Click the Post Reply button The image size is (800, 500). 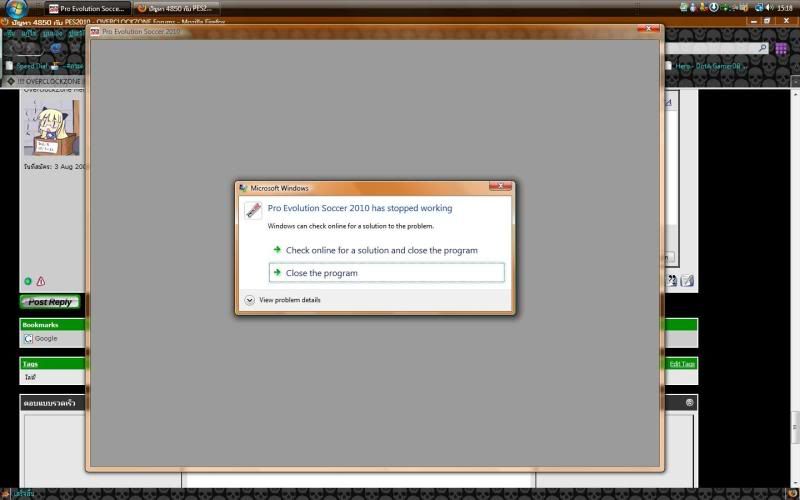point(50,302)
